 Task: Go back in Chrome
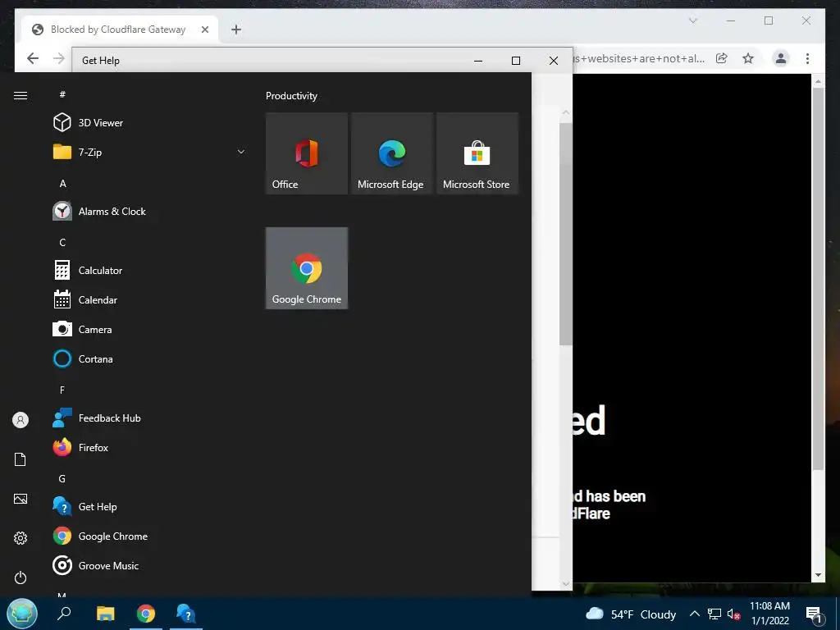click(33, 58)
